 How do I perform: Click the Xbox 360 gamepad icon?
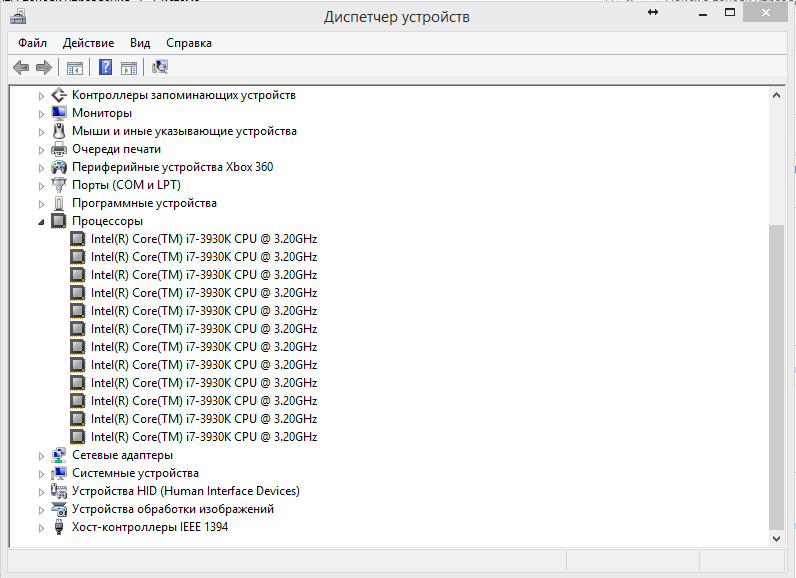[x=59, y=167]
